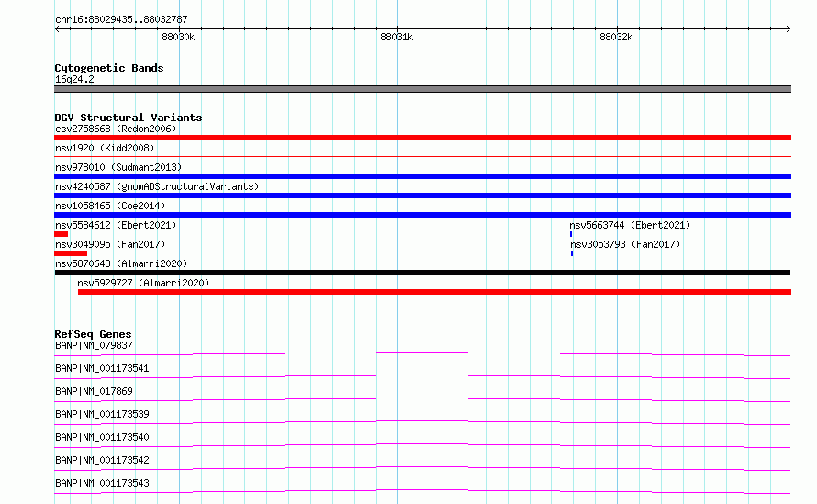Click the 16q24.2 band label

click(74, 79)
